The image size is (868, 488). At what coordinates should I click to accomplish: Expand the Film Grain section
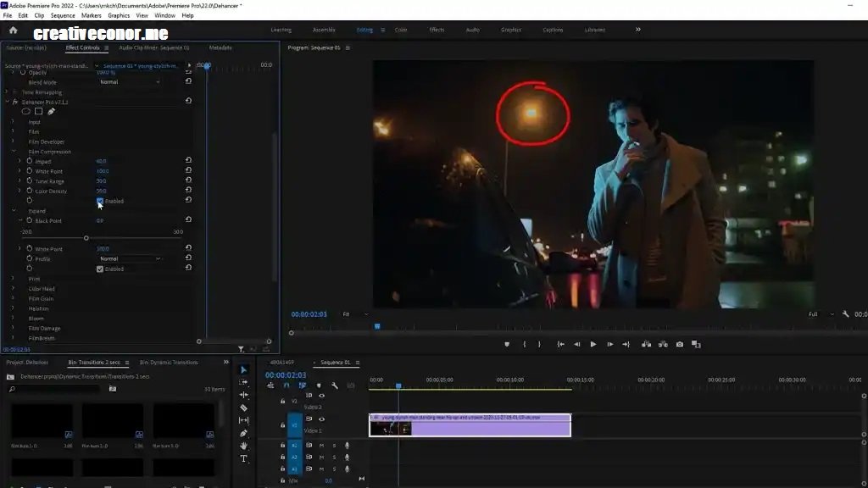coord(13,298)
